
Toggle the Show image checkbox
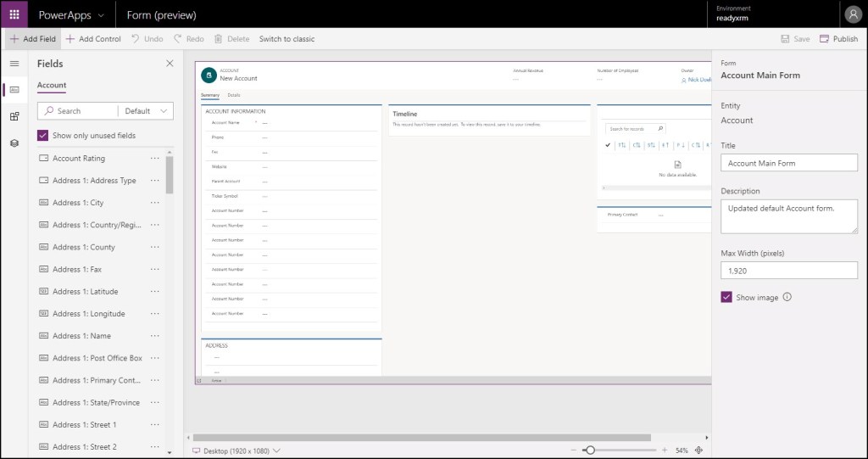tap(726, 298)
